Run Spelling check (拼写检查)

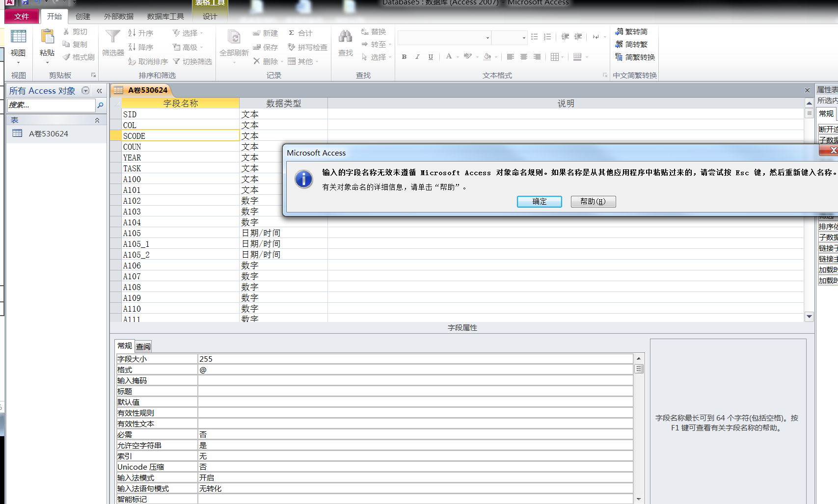307,47
